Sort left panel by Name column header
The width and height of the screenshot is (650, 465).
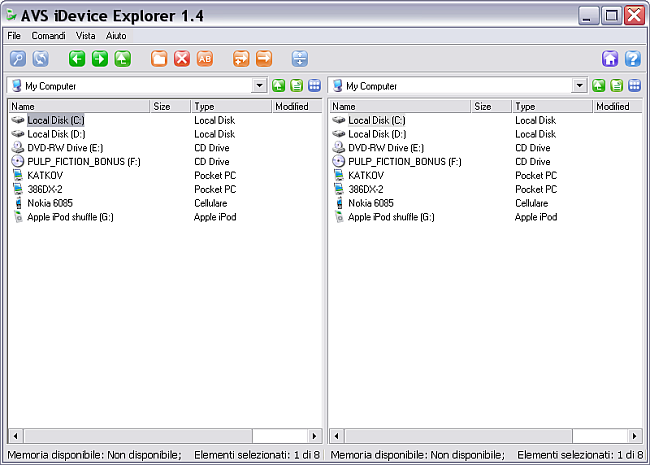pyautogui.click(x=79, y=107)
